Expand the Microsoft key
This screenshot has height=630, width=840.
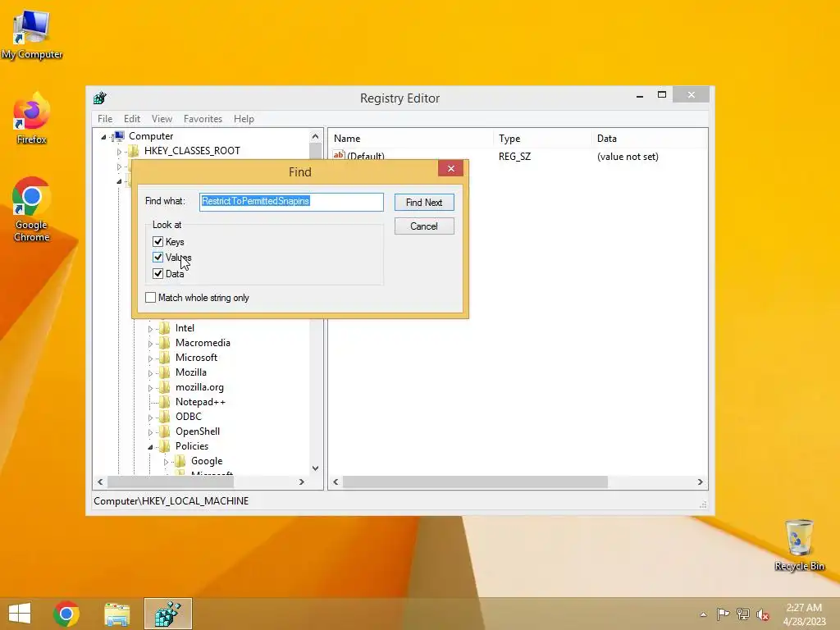[x=151, y=358]
